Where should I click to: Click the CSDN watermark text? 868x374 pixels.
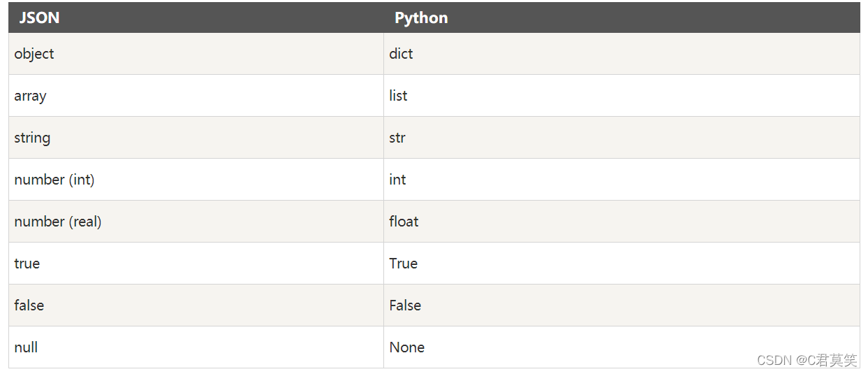point(774,361)
